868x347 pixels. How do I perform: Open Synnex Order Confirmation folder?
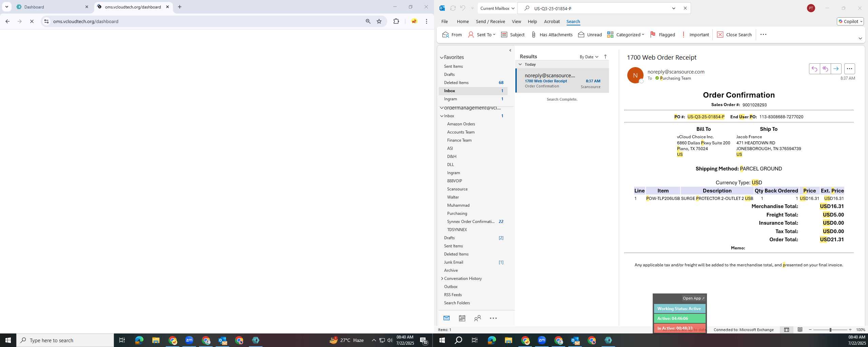pos(471,221)
